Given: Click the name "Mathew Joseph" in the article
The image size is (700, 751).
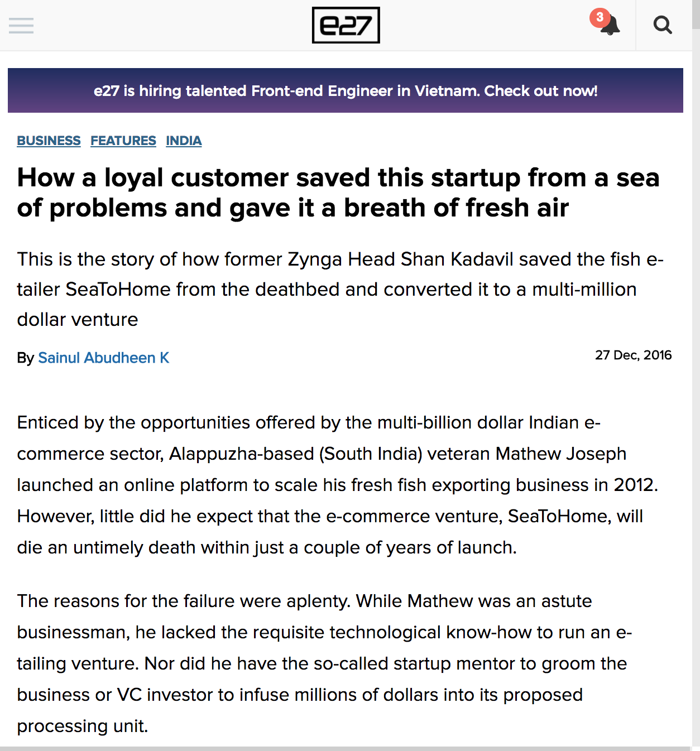Looking at the screenshot, I should [560, 454].
